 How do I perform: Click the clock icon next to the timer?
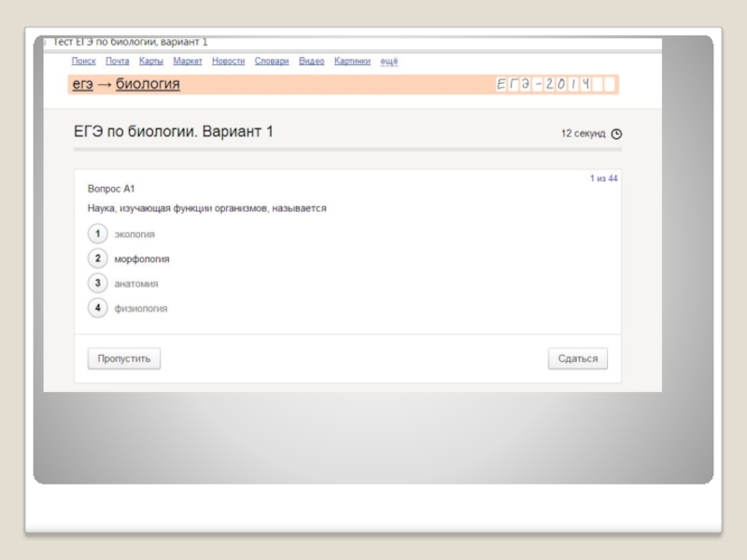[615, 133]
